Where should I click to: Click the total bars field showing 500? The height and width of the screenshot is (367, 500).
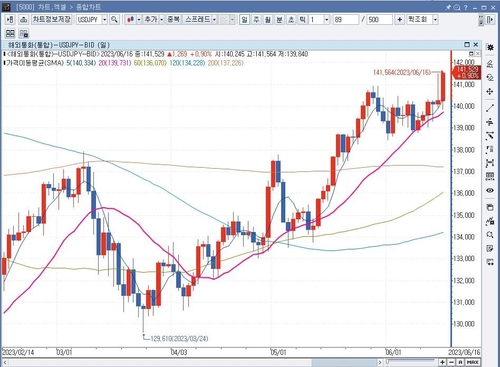(x=379, y=20)
